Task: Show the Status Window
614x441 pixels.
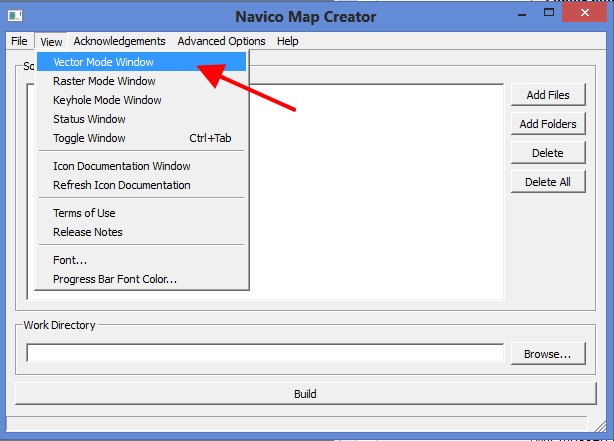Action: pyautogui.click(x=89, y=119)
